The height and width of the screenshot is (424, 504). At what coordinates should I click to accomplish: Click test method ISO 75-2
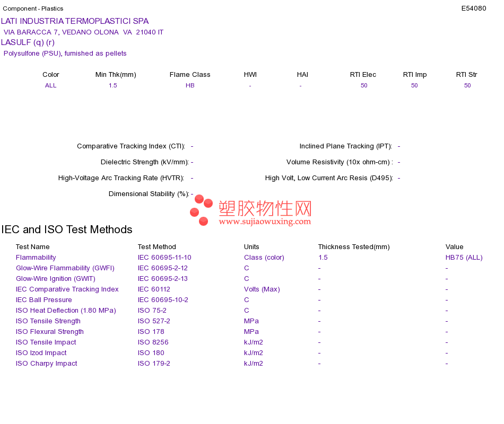pyautogui.click(x=152, y=311)
